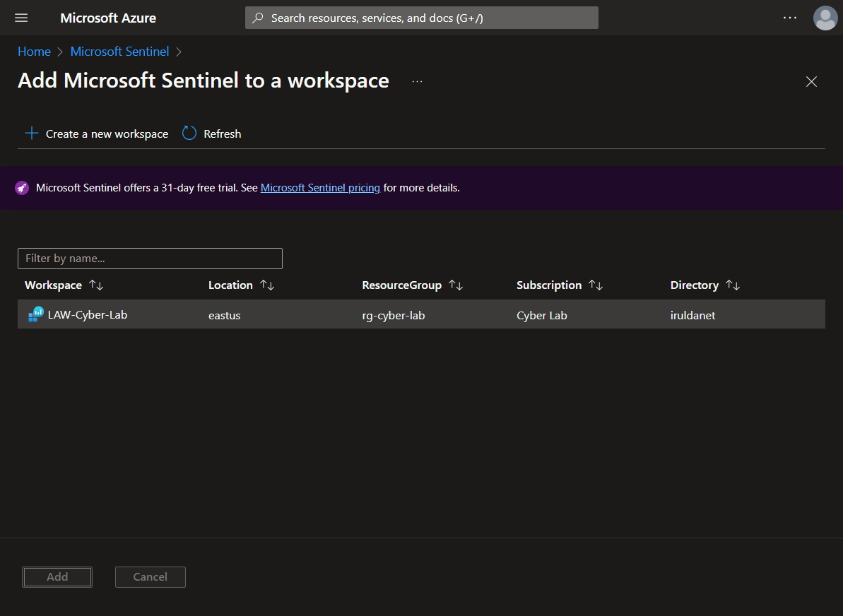Image resolution: width=843 pixels, height=616 pixels.
Task: Click the Workspace column header label
Action: [x=53, y=285]
